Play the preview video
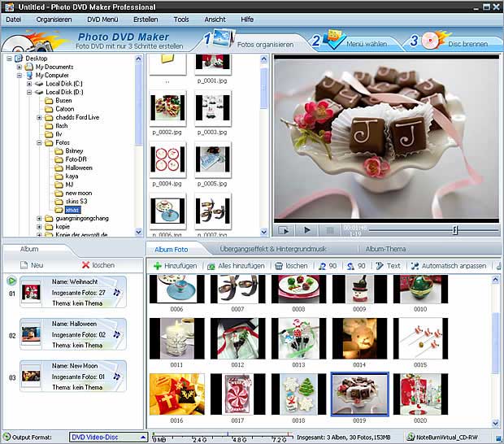The height and width of the screenshot is (444, 504). 307,230
